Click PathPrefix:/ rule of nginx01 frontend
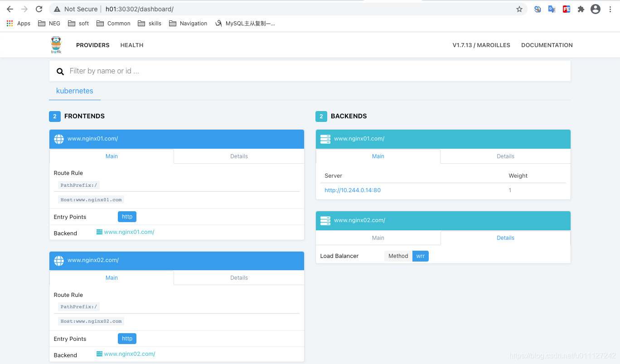 click(79, 185)
